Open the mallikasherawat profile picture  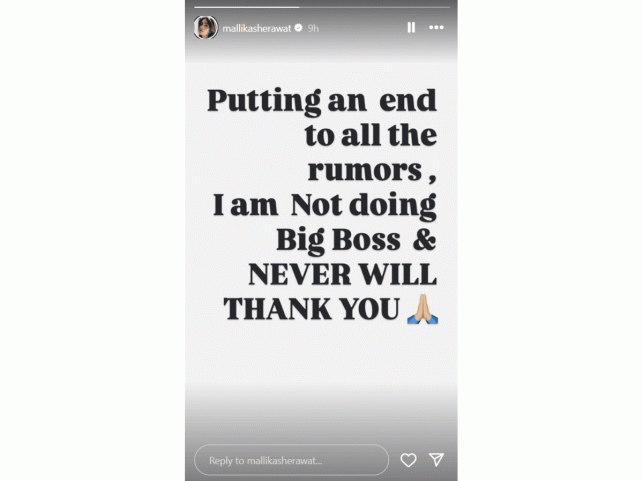pyautogui.click(x=206, y=27)
